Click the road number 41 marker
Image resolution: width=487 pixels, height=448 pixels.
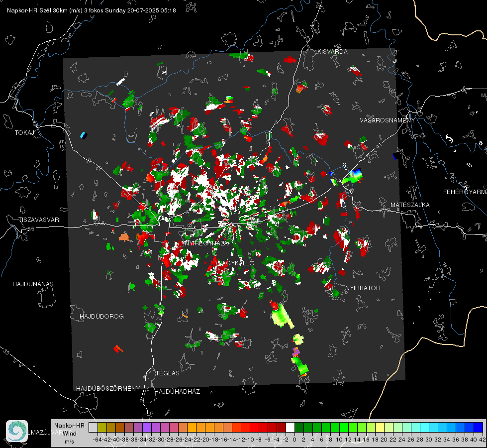click(378, 145)
